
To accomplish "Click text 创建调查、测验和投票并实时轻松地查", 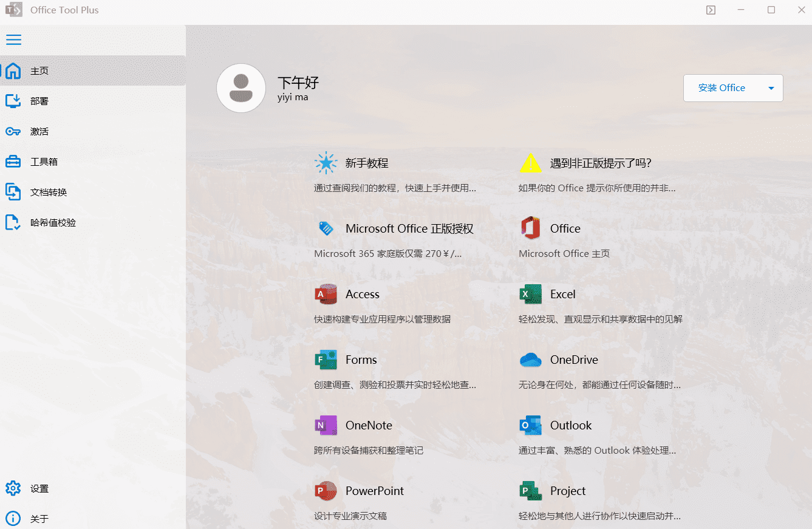I will (x=395, y=384).
